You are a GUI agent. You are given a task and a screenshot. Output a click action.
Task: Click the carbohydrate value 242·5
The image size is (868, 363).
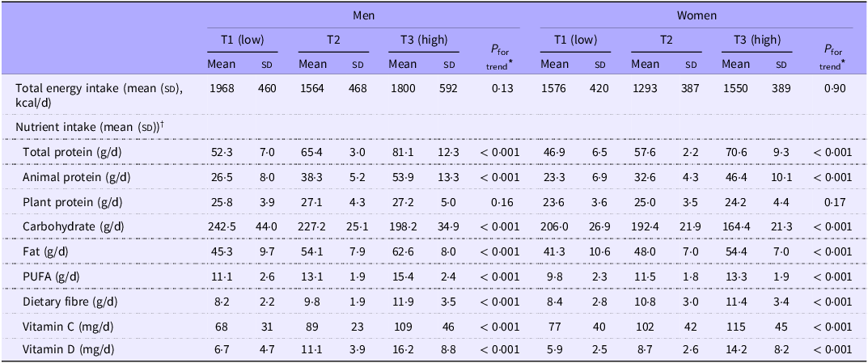click(x=222, y=227)
